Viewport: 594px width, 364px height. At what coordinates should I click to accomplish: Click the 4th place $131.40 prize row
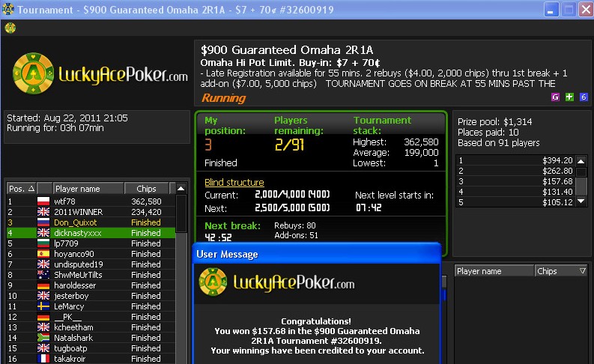click(516, 192)
